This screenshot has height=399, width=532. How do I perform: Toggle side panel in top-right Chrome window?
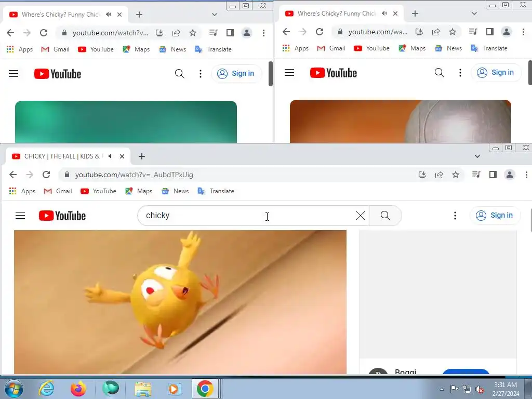point(489,32)
